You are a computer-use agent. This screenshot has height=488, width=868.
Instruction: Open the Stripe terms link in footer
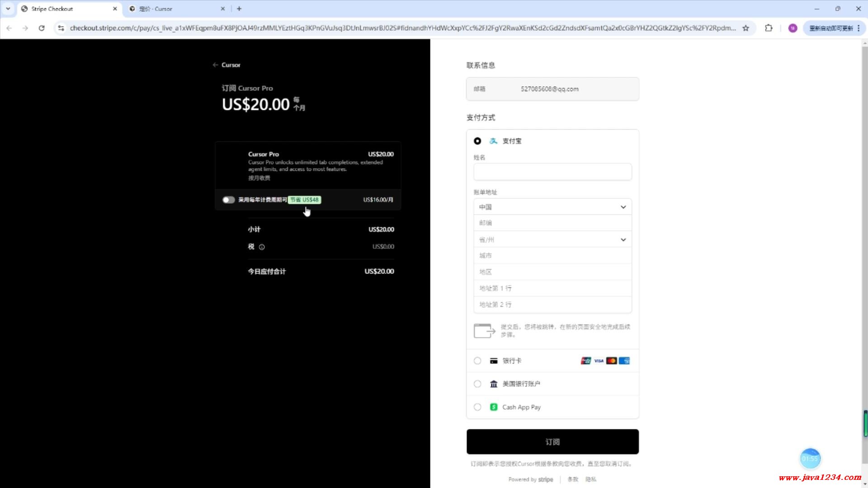(x=573, y=479)
